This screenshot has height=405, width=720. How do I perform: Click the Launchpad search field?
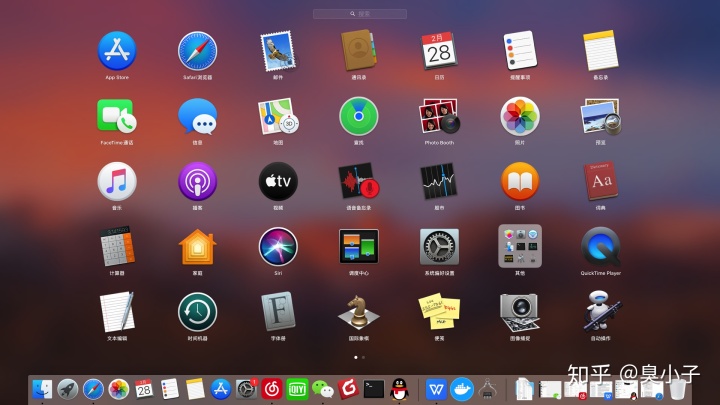pyautogui.click(x=360, y=14)
